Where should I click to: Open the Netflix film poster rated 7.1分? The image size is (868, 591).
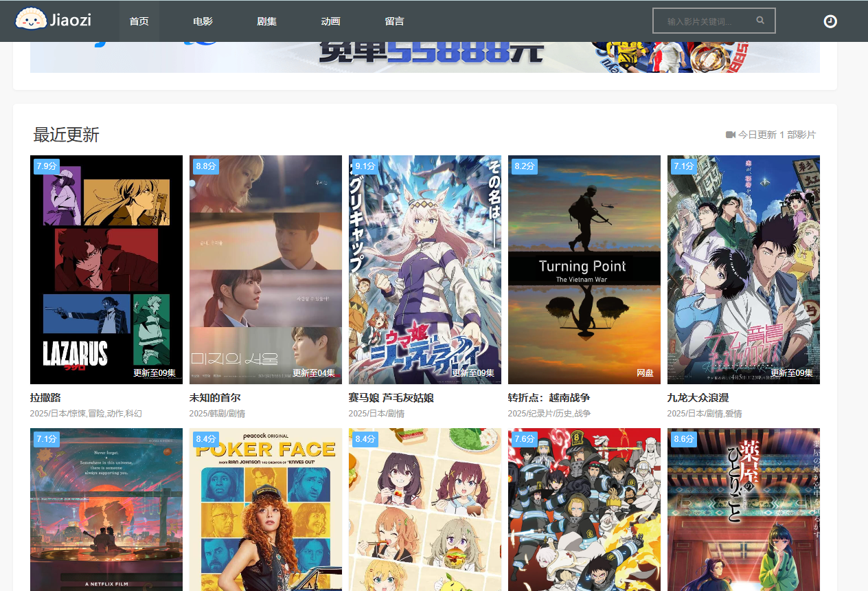pyautogui.click(x=106, y=509)
